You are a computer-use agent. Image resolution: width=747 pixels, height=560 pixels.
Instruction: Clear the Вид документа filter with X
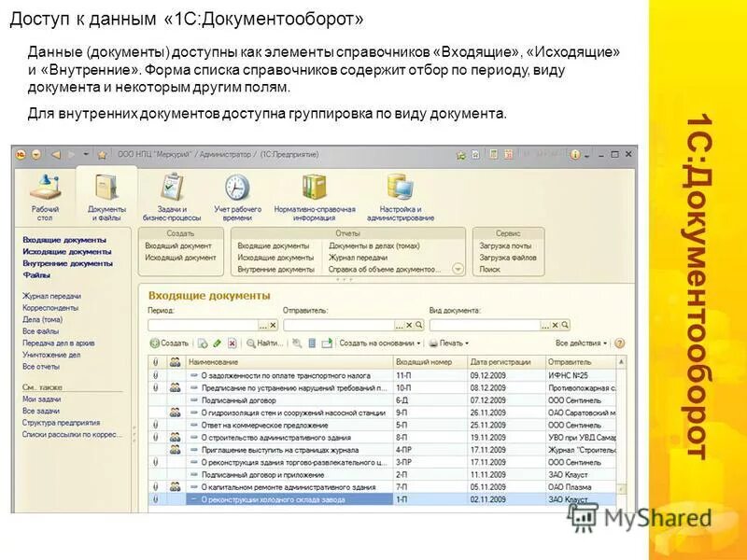[x=555, y=325]
